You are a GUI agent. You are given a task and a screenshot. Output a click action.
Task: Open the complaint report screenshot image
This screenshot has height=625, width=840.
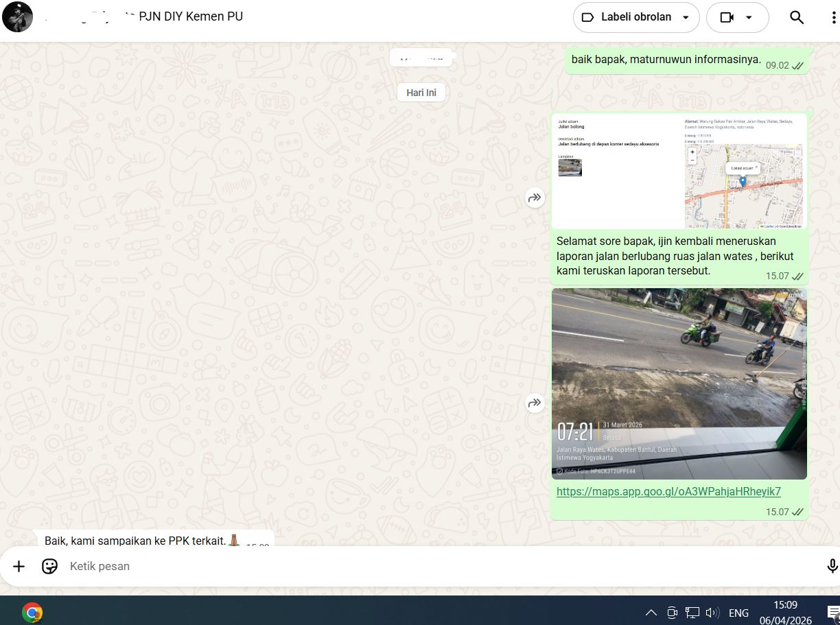[679, 171]
